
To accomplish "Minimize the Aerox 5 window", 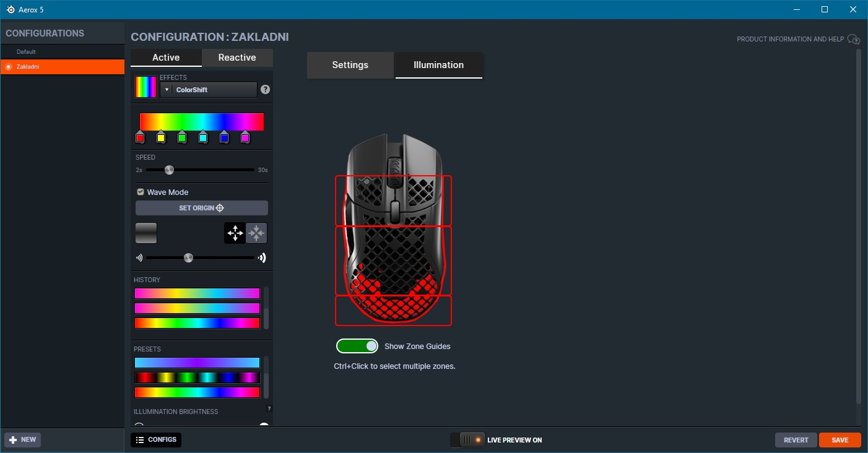I will pos(796,9).
